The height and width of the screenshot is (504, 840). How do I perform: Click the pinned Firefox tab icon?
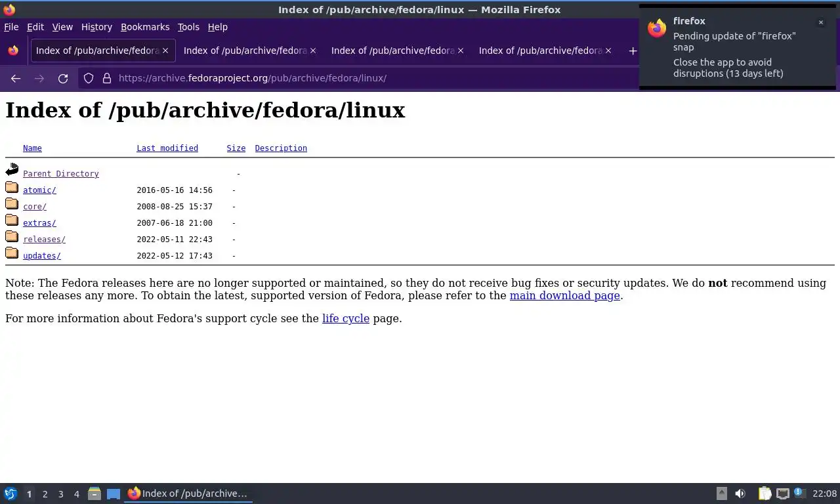13,51
